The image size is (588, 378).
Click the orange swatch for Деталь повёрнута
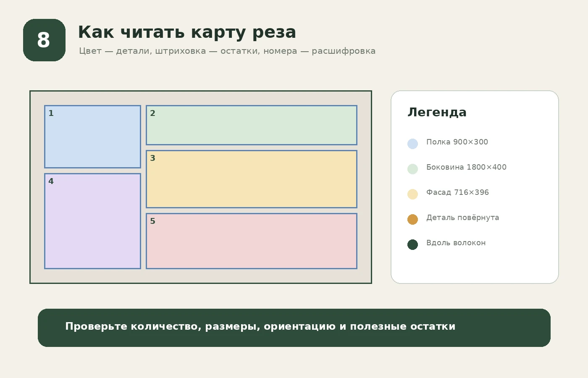click(412, 219)
